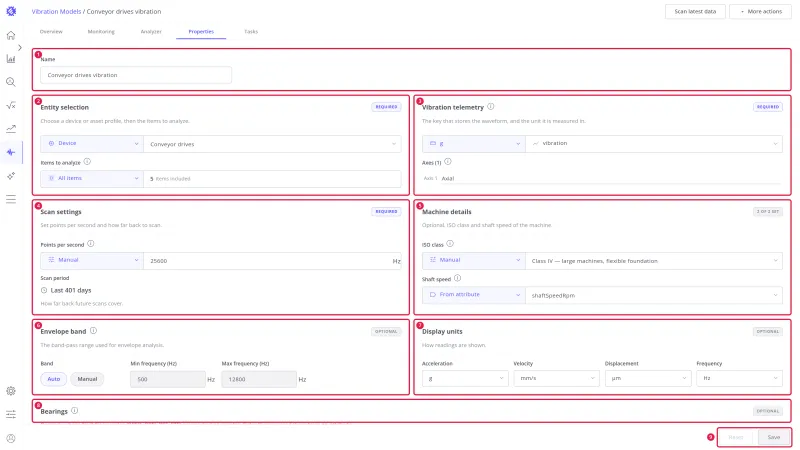This screenshot has width=800, height=450.
Task: Select the Auto band option
Action: point(54,379)
